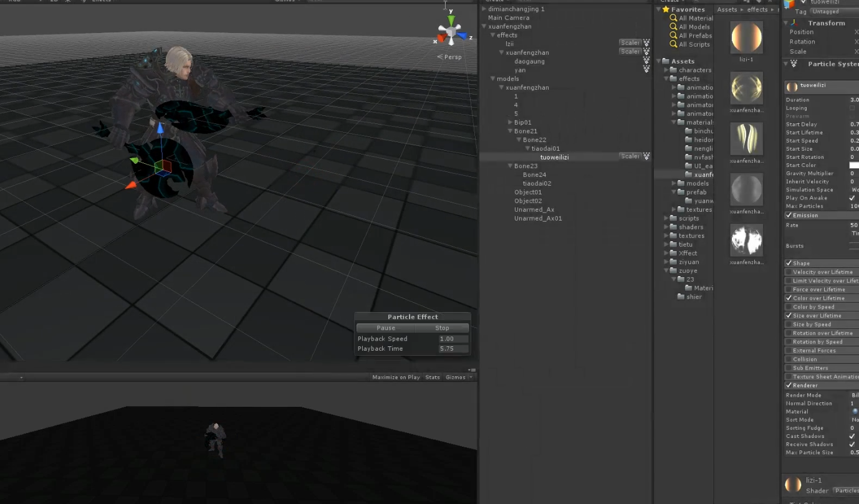
Task: Click the Playback Time value field
Action: 453,349
